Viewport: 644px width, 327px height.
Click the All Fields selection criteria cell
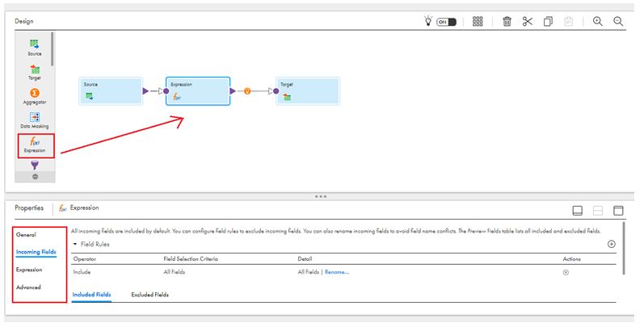click(x=175, y=271)
